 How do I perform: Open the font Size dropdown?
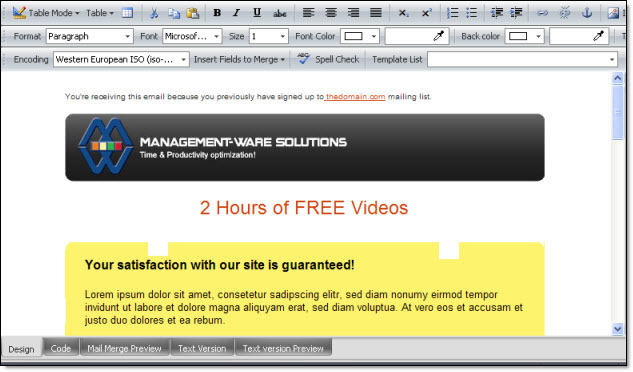(x=268, y=36)
